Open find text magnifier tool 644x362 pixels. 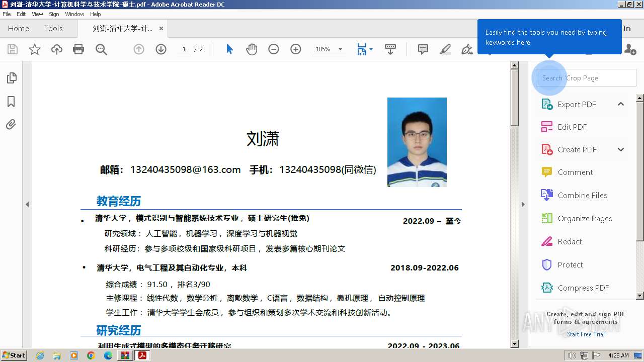pyautogui.click(x=101, y=49)
